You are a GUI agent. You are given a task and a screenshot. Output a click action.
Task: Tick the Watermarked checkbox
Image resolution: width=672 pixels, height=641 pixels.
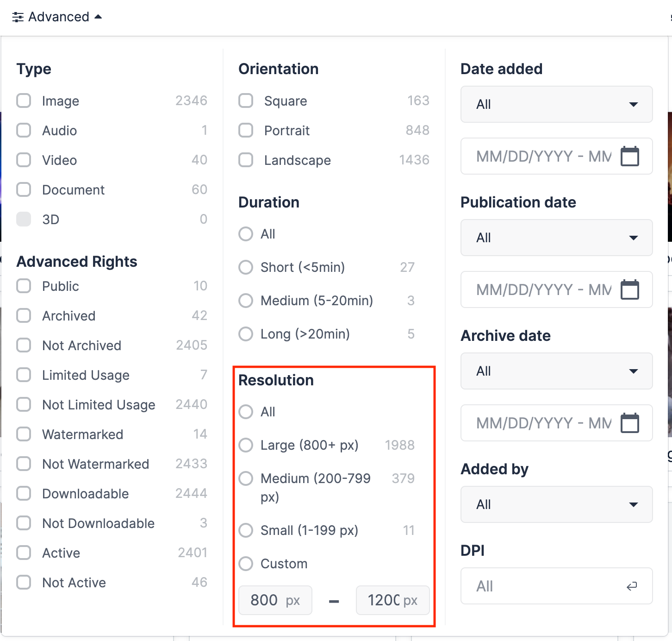point(24,434)
